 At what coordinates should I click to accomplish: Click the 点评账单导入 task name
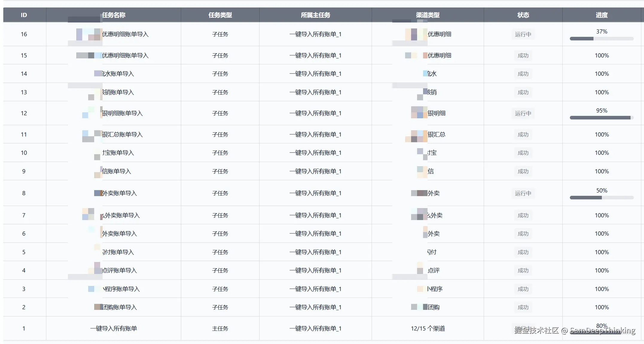coord(119,270)
